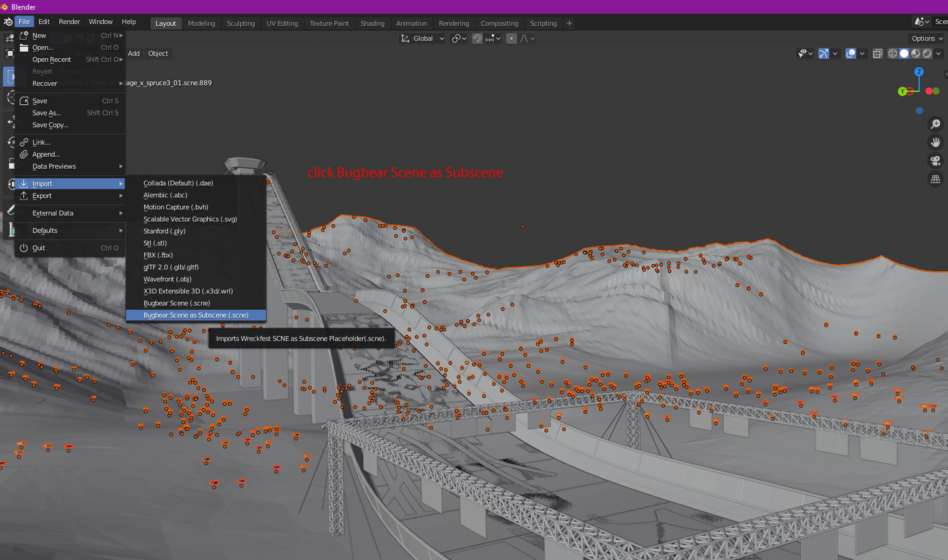The image size is (948, 560).
Task: Select material preview shading
Action: [x=915, y=54]
